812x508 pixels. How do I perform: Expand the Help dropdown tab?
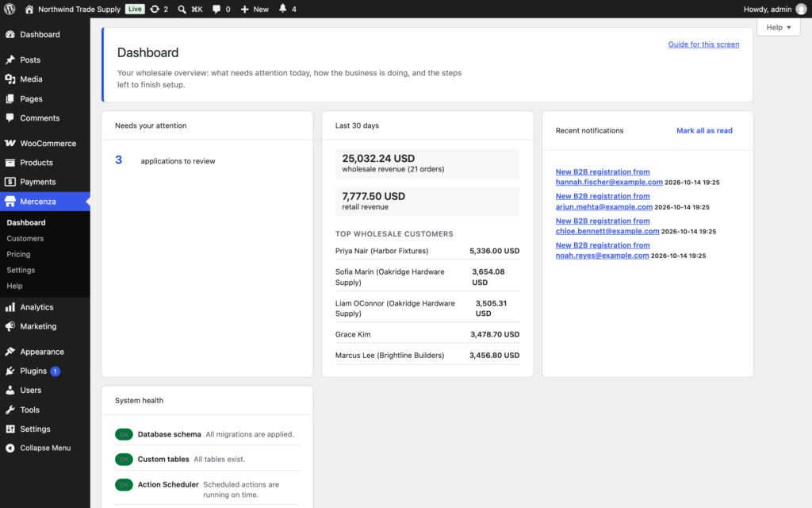(x=779, y=28)
